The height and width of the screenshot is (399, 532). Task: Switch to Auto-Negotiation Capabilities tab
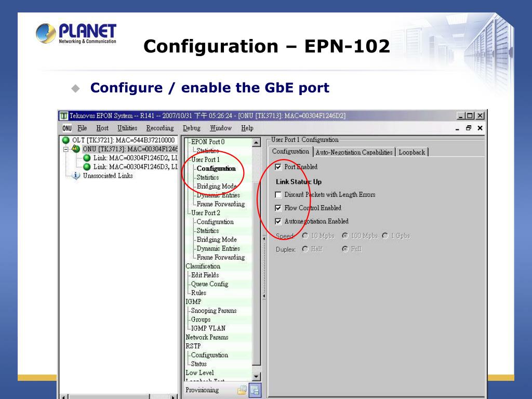click(x=354, y=152)
